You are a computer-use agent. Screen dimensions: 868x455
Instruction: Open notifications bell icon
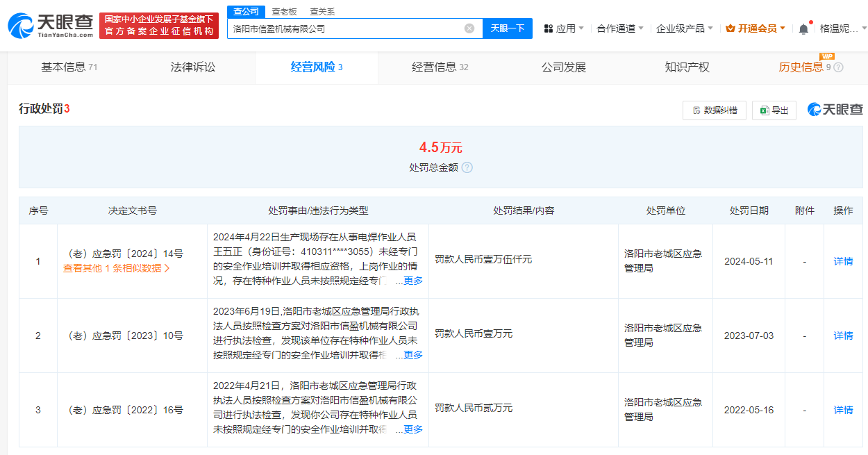tap(803, 28)
